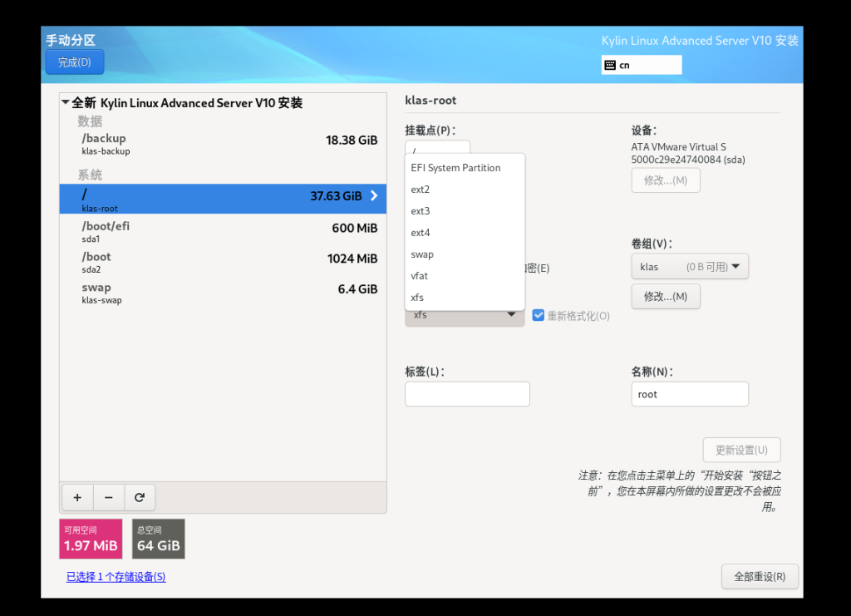Click the 总空间 64 GiB indicator
The height and width of the screenshot is (616, 851).
pos(159,539)
